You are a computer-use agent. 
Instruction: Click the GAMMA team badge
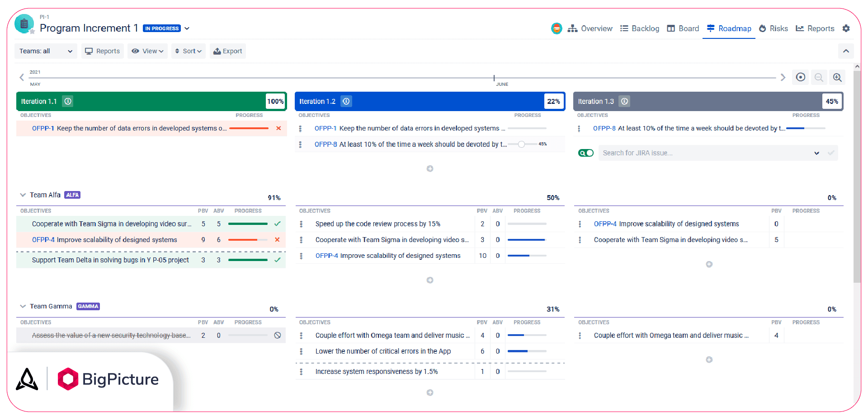(x=88, y=306)
